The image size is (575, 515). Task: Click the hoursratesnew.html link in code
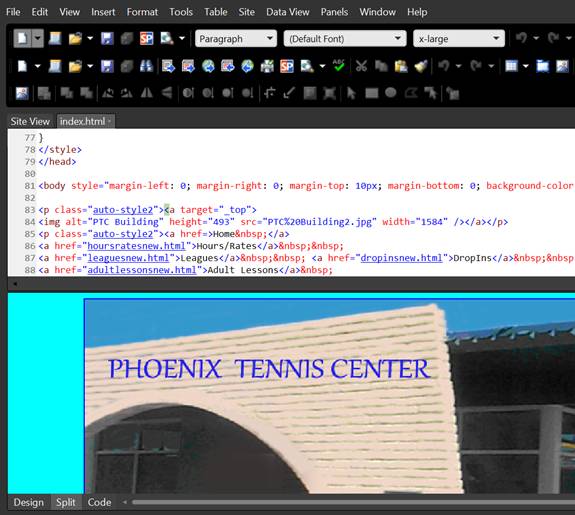(136, 246)
